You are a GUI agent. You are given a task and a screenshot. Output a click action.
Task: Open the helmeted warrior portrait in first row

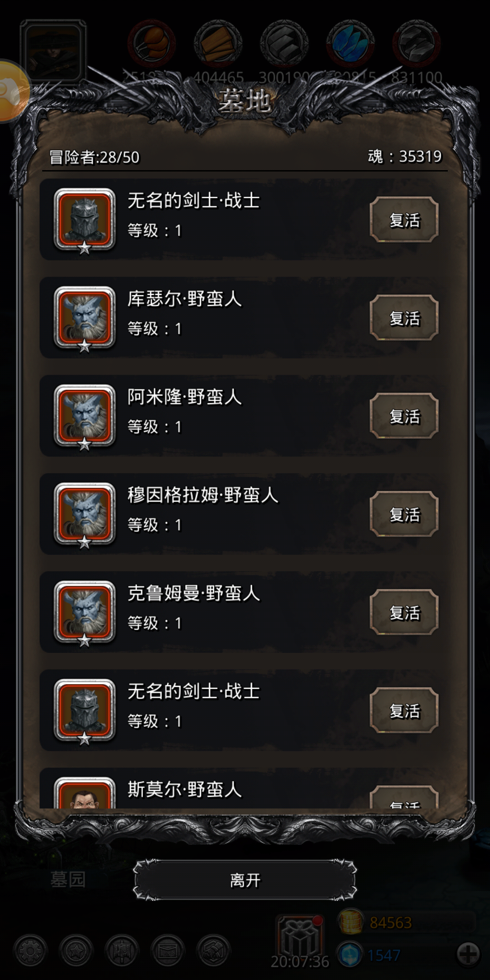point(84,220)
